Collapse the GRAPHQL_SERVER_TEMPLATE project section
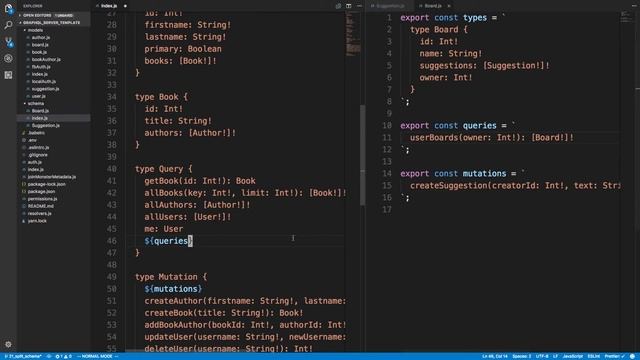The width and height of the screenshot is (640, 360). (x=53, y=22)
